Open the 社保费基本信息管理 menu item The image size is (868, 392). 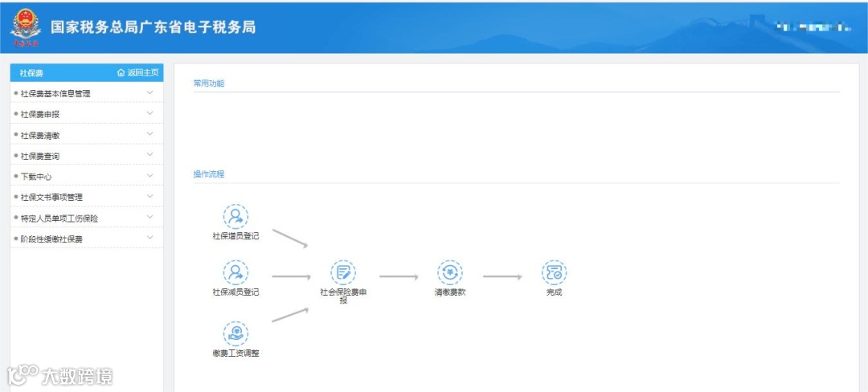[87, 93]
